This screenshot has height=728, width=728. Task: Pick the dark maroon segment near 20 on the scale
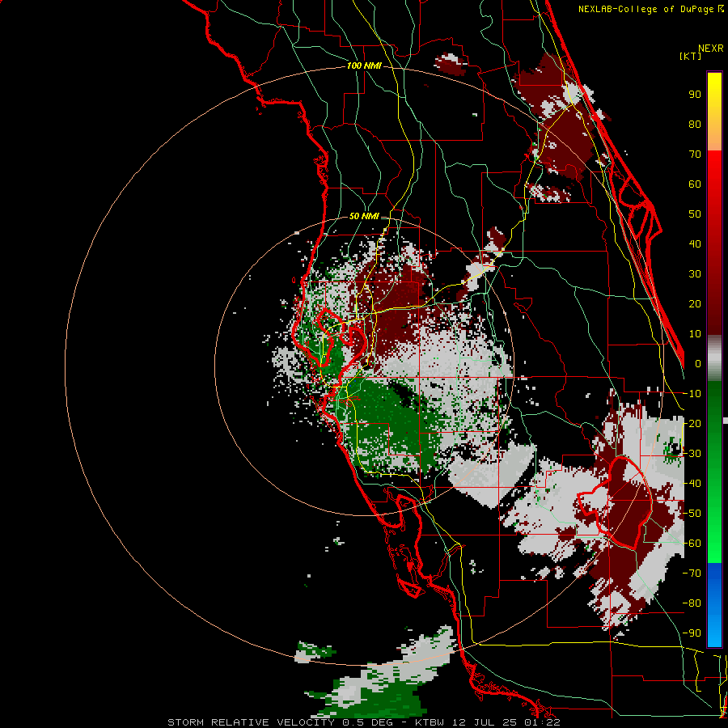[714, 304]
